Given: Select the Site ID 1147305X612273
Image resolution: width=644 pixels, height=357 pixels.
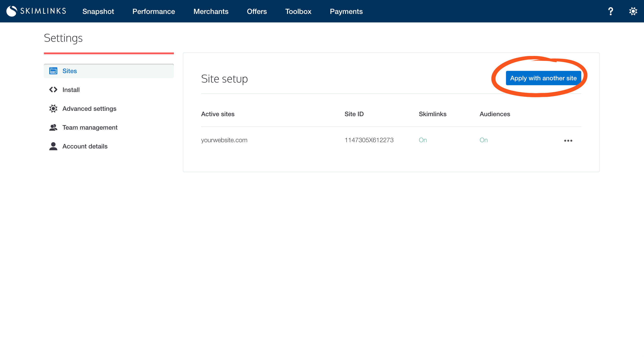Looking at the screenshot, I should (x=369, y=140).
